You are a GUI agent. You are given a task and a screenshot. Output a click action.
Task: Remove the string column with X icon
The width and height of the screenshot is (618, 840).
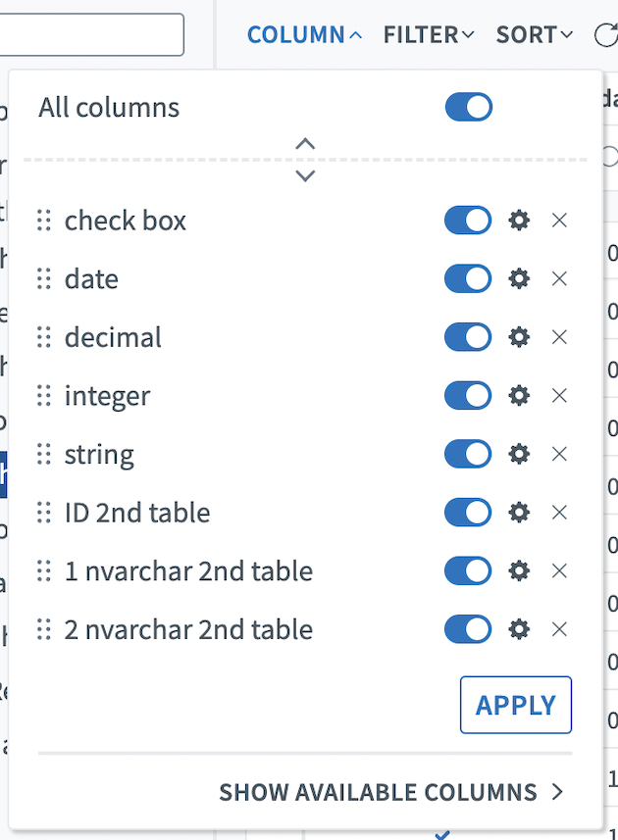coord(559,455)
